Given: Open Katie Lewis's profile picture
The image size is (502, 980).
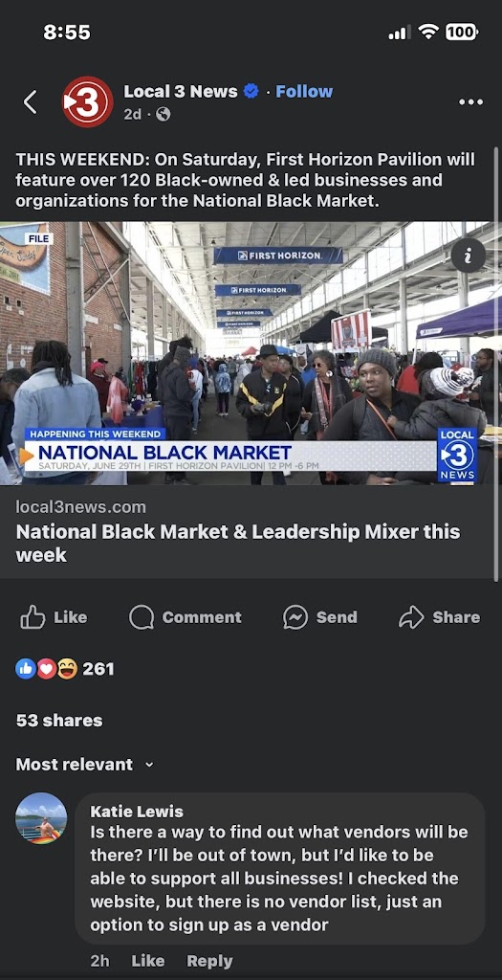Looking at the screenshot, I should point(41,819).
